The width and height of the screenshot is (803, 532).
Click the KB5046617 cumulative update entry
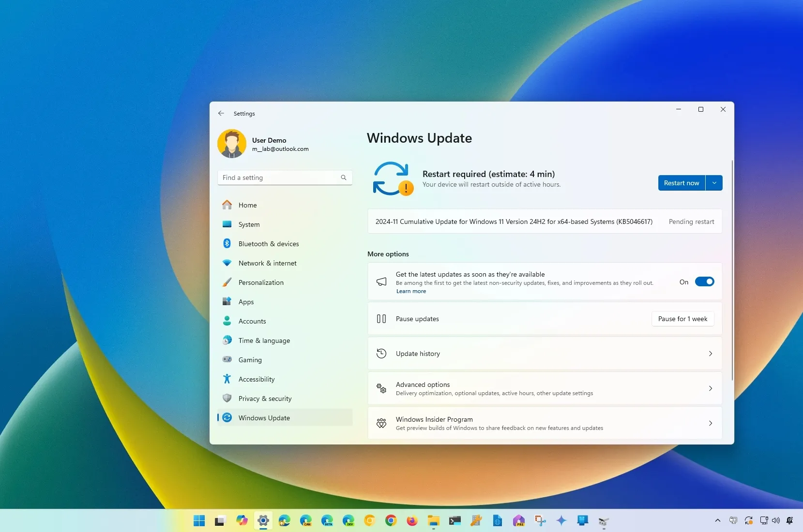tap(545, 222)
